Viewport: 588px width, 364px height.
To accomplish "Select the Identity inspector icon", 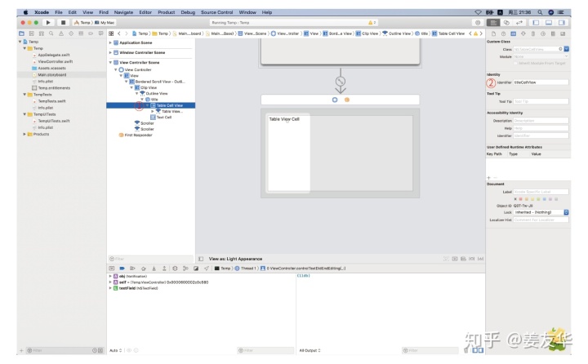I will 514,33.
